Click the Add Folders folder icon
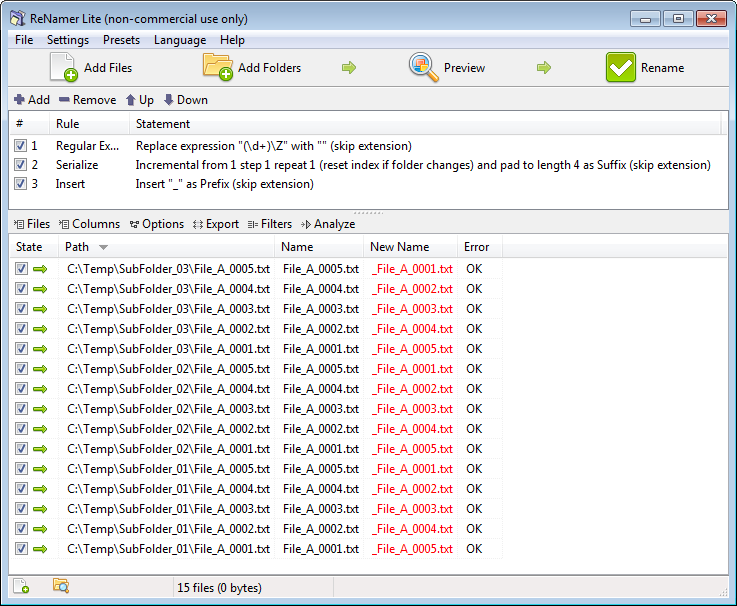737x606 pixels. [x=218, y=67]
